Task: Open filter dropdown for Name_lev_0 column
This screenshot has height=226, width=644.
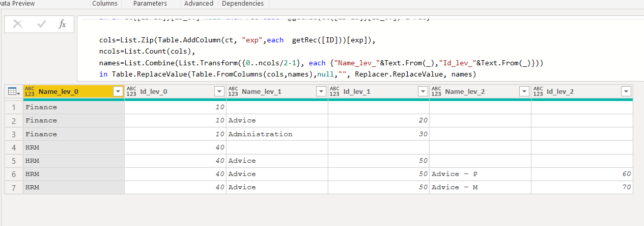Action: point(118,91)
